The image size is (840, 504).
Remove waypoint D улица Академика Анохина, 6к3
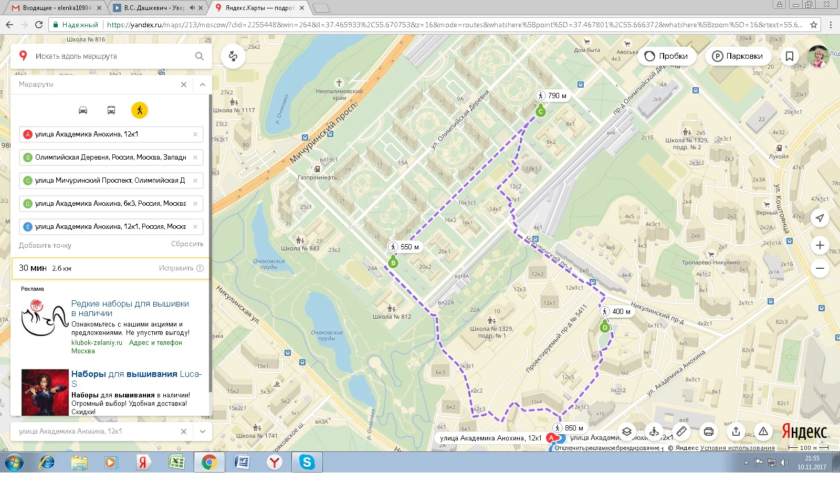pyautogui.click(x=195, y=204)
